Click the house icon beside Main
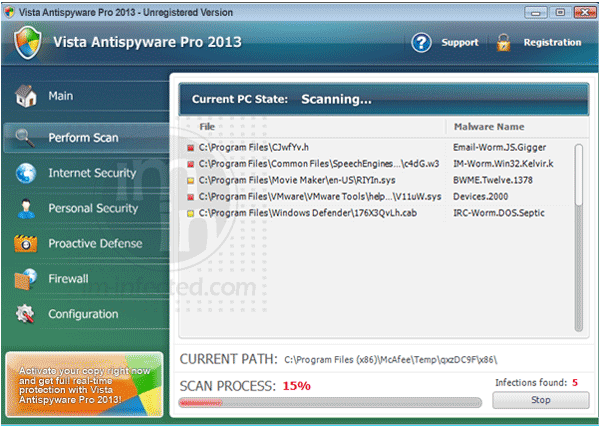 (x=26, y=96)
